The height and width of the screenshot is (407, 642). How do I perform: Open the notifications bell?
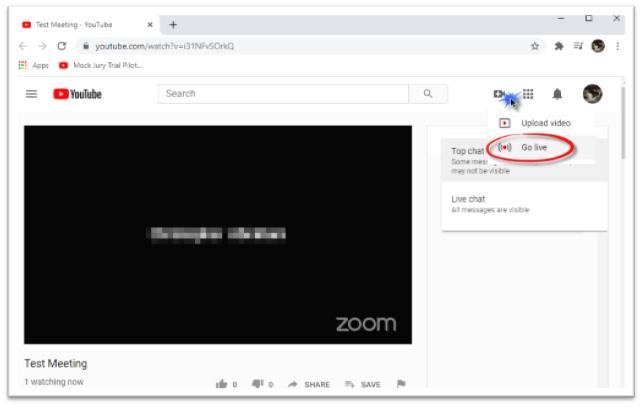coord(557,94)
